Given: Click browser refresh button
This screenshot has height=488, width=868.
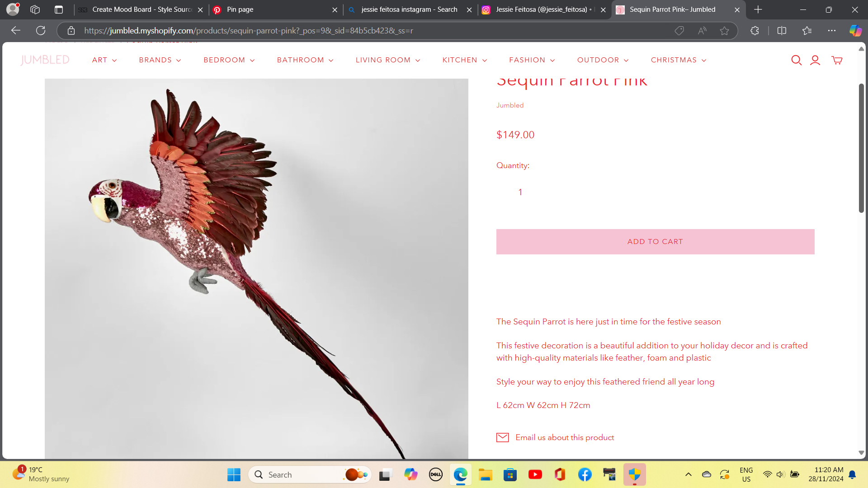Looking at the screenshot, I should (x=41, y=31).
